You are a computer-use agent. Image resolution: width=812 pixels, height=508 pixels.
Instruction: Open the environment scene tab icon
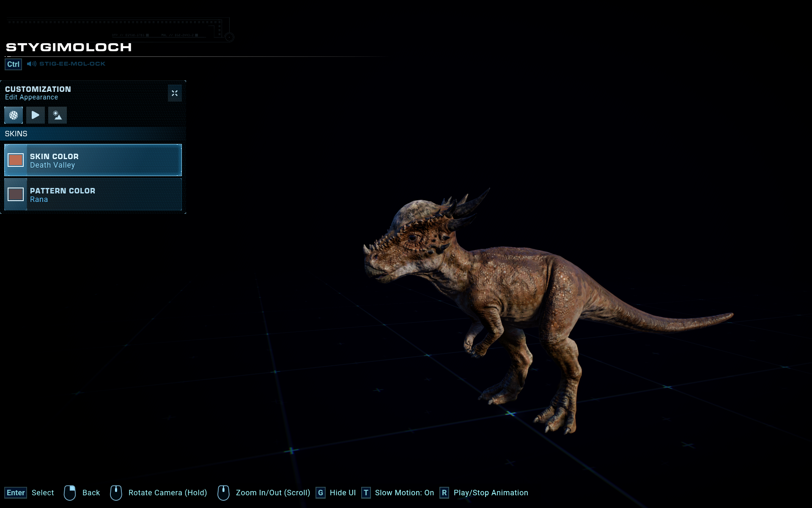pos(58,115)
